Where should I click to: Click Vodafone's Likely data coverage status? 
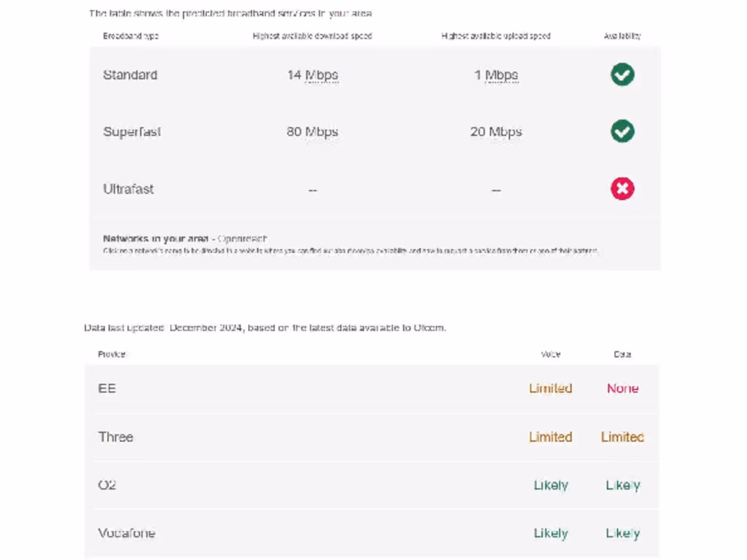[x=622, y=533]
